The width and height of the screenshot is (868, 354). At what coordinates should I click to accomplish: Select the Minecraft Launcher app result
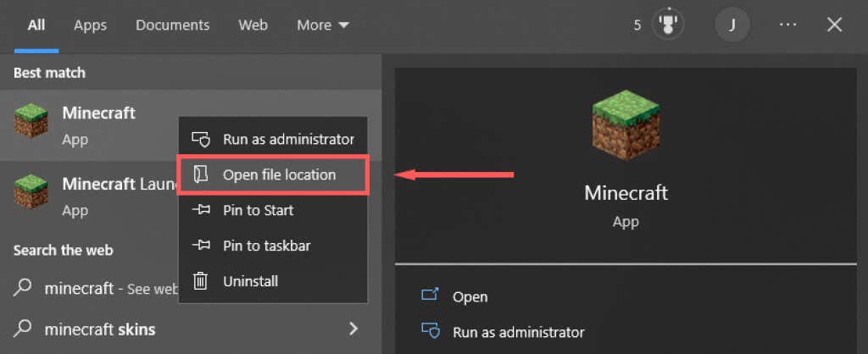[89, 196]
